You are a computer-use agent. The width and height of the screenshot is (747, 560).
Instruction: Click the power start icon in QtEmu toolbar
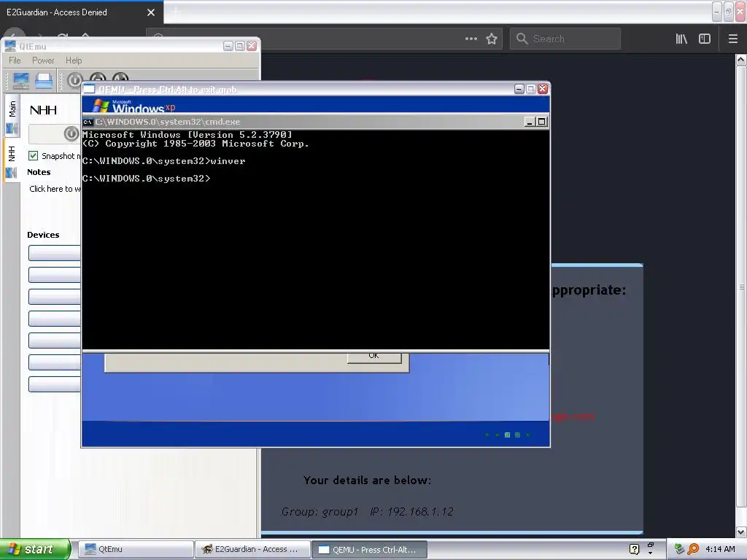(x=75, y=80)
